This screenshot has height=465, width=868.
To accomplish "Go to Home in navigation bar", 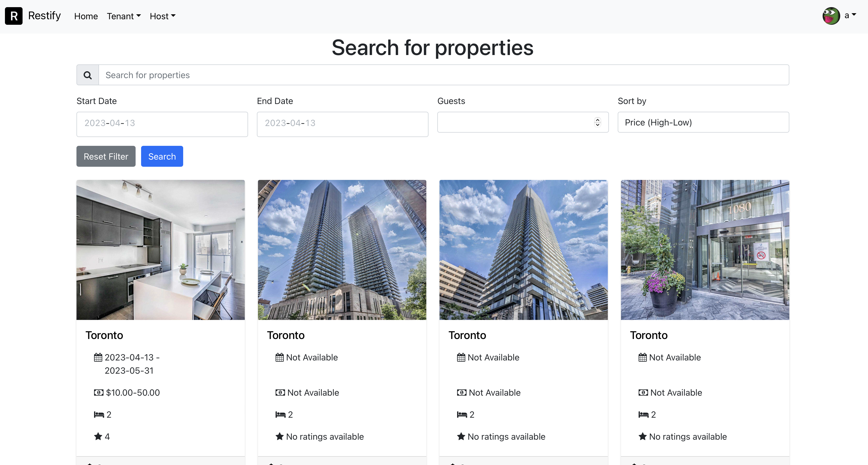I will [86, 16].
